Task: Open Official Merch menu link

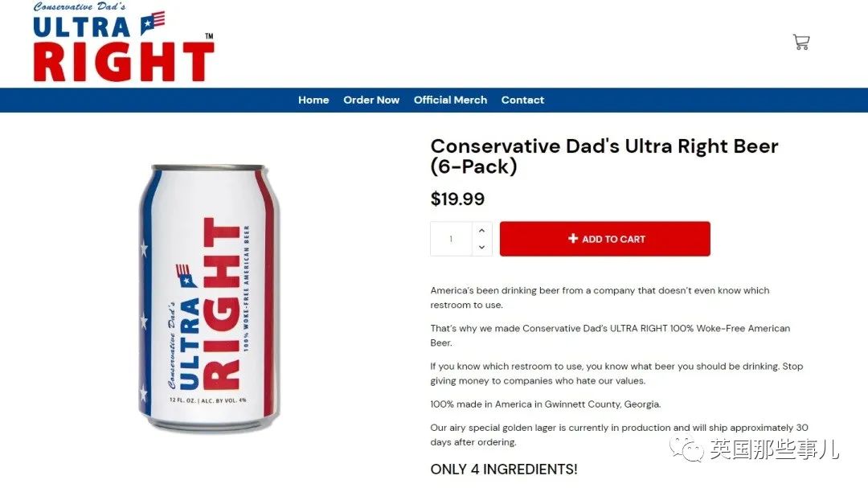Action: (451, 100)
